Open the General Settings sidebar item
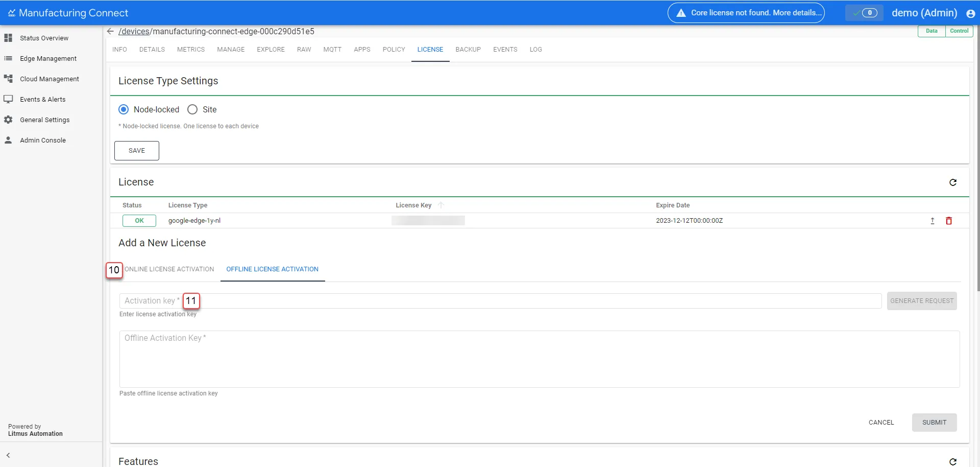Image resolution: width=980 pixels, height=467 pixels. 44,120
